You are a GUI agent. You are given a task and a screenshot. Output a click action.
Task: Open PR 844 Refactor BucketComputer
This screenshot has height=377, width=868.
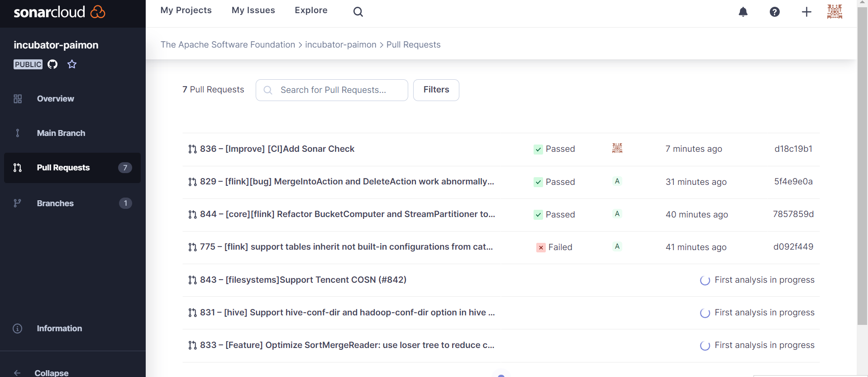click(348, 214)
